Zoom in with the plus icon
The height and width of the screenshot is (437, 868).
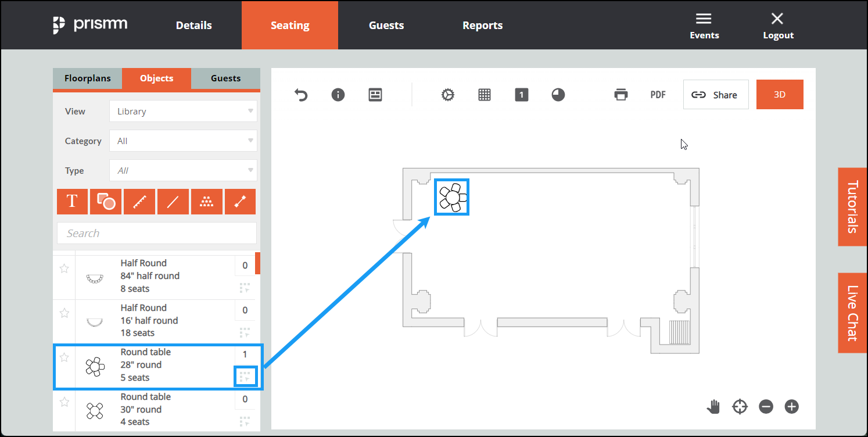pyautogui.click(x=792, y=406)
